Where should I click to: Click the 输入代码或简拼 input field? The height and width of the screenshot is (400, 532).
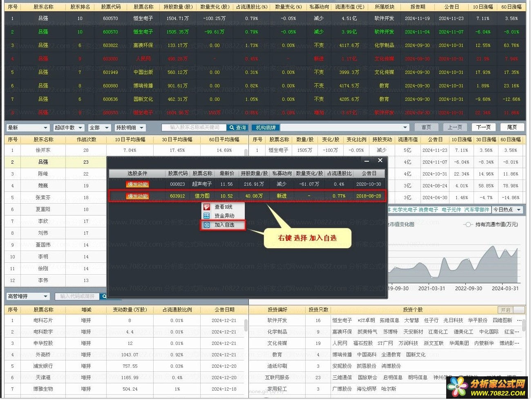[77, 296]
